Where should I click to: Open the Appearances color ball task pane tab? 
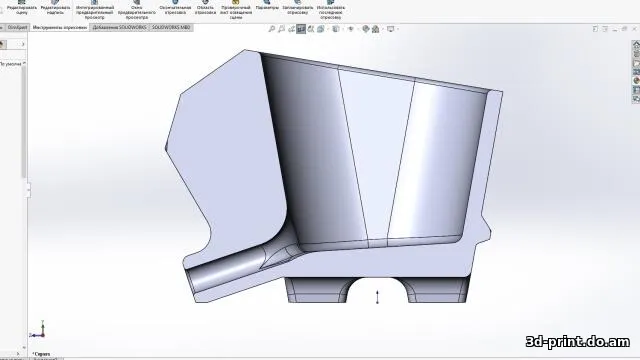[x=636, y=80]
